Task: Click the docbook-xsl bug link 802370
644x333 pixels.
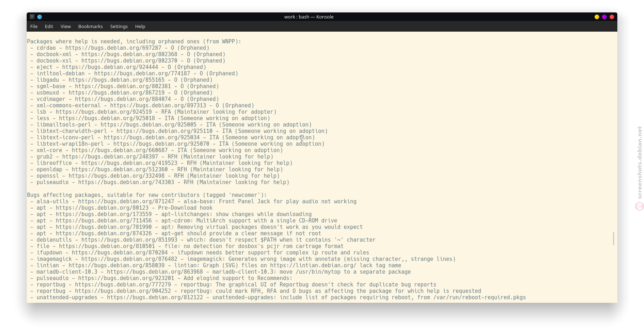Action: 129,61
